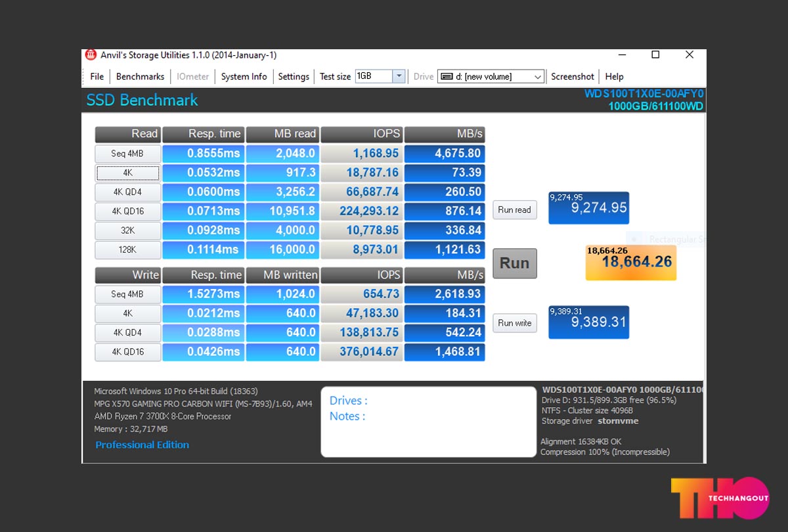788x532 pixels.
Task: Click the Storage driver stornvme line
Action: 590,421
